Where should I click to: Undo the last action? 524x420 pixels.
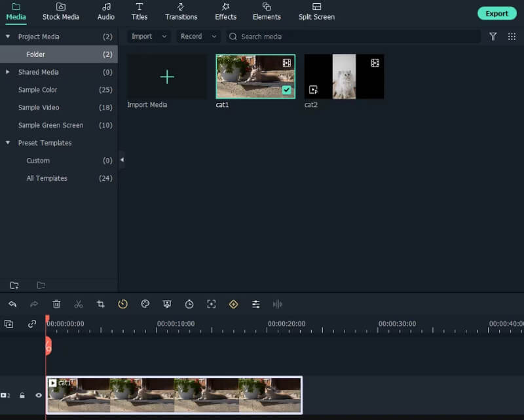[x=12, y=304]
